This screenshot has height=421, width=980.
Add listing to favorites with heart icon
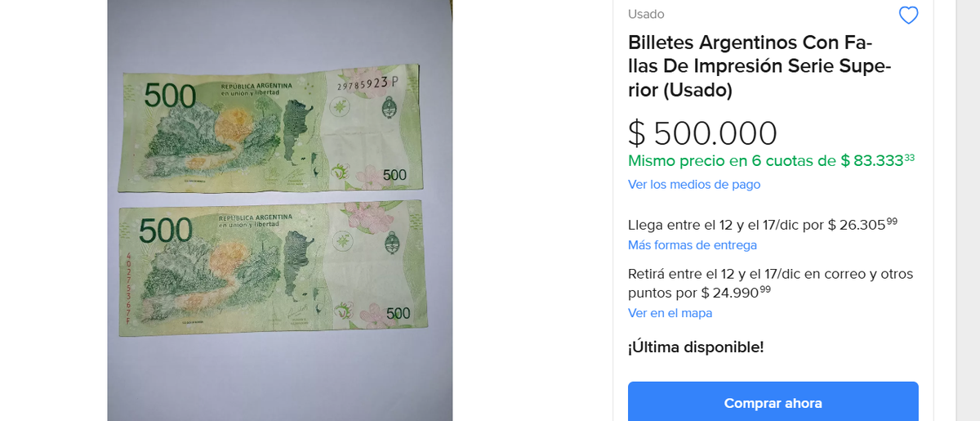[908, 16]
